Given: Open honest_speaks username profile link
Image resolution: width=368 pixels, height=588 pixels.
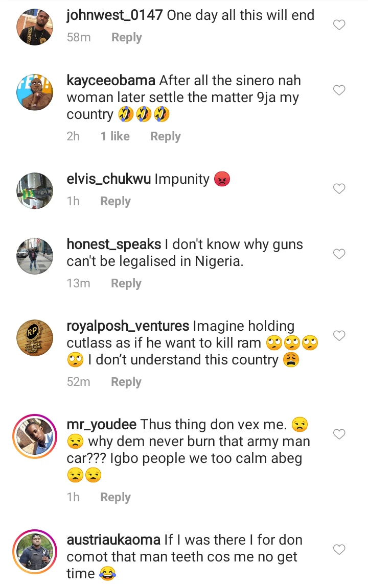Looking at the screenshot, I should 114,244.
